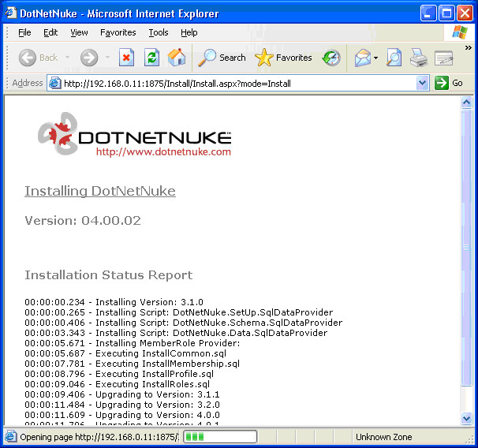Minimize the Internet Explorer window
The width and height of the screenshot is (478, 448).
(x=428, y=13)
